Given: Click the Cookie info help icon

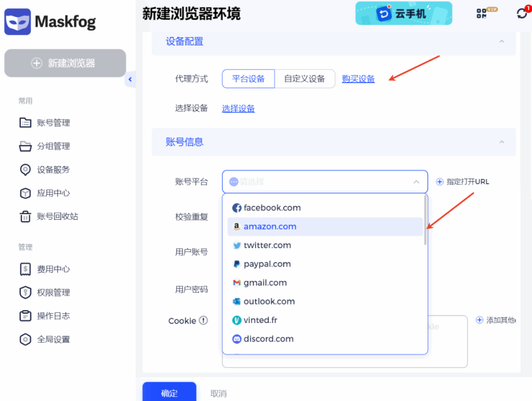Looking at the screenshot, I should coord(203,320).
